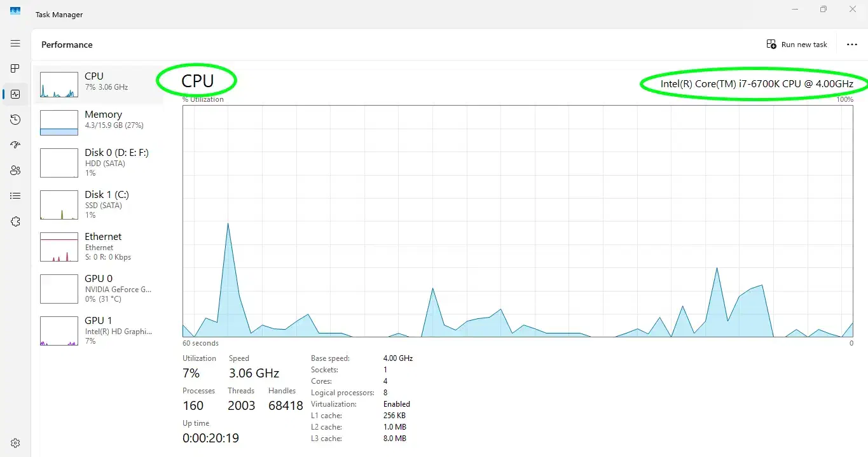Open the Details page list icon

pos(15,196)
